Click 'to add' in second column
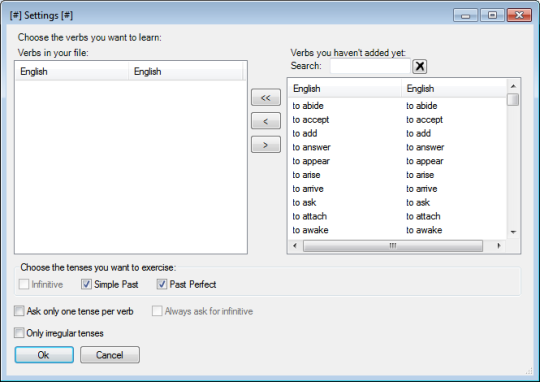The width and height of the screenshot is (540, 382). [x=418, y=133]
